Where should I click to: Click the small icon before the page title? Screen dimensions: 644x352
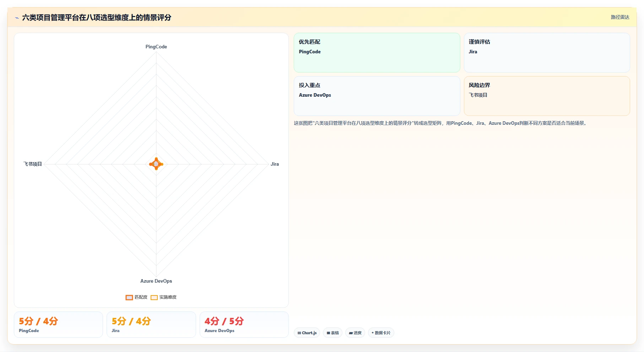tap(17, 18)
